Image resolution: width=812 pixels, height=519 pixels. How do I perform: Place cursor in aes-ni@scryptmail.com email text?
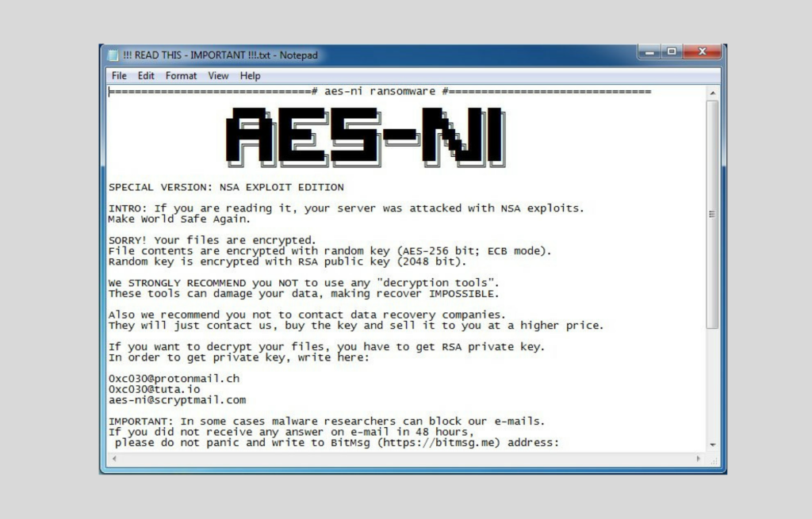(x=177, y=400)
